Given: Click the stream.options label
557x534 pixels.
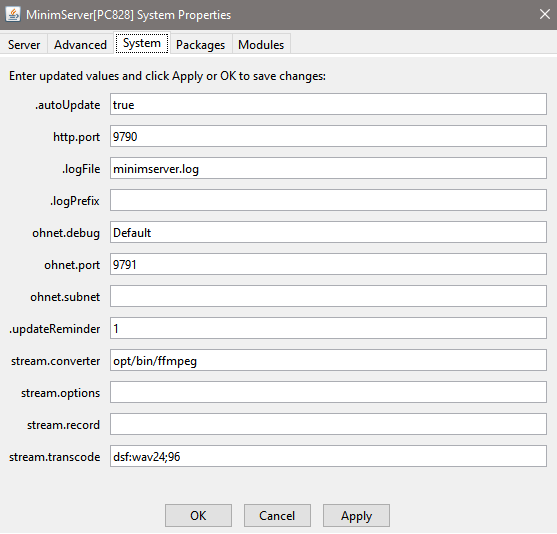Looking at the screenshot, I should (60, 393).
